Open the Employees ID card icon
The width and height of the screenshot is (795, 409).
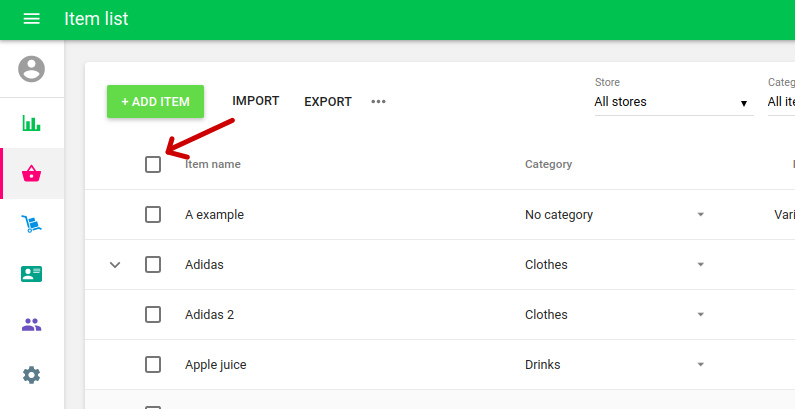point(32,274)
